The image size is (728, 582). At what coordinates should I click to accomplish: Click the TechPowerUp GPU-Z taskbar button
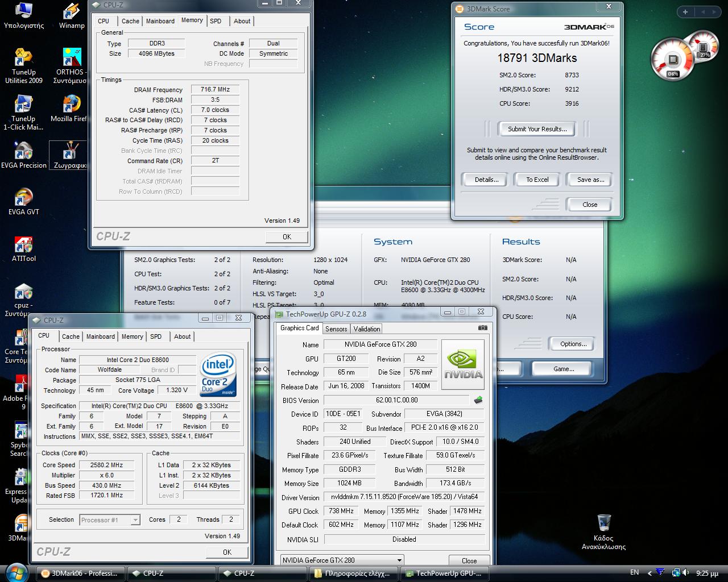444,573
